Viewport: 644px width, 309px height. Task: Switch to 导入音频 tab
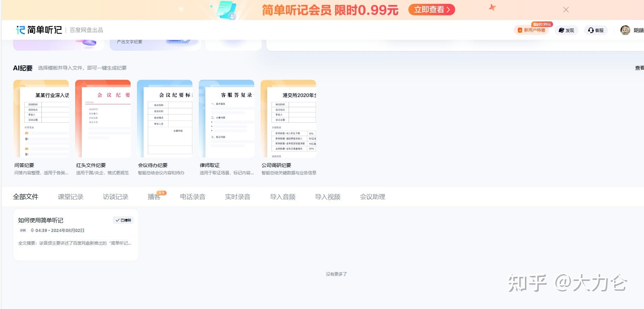[283, 197]
